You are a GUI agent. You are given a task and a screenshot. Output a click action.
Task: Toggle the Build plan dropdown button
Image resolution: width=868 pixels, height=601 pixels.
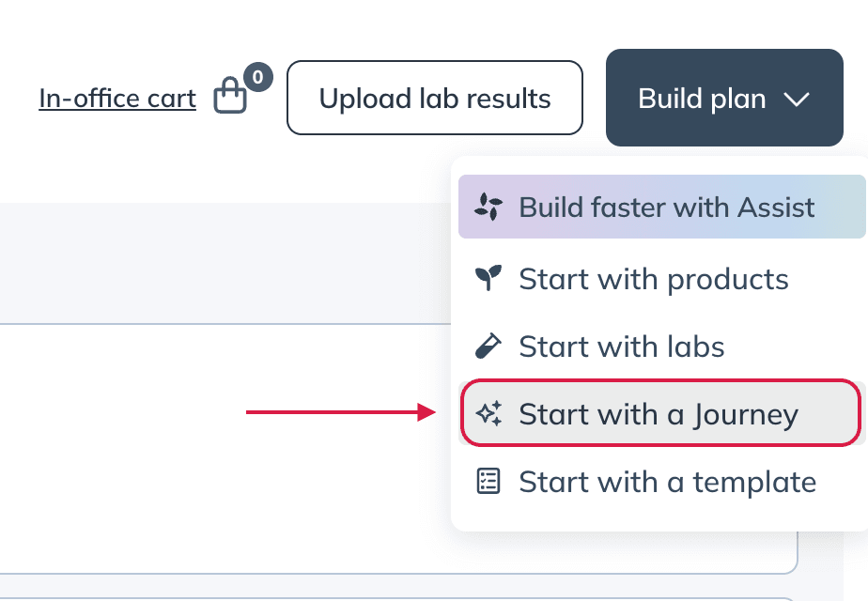724,98
